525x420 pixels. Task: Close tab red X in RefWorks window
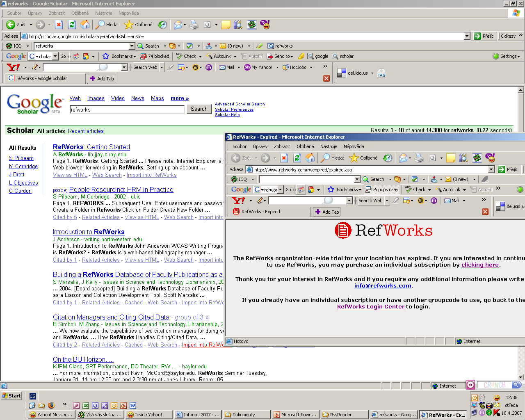[x=485, y=212]
